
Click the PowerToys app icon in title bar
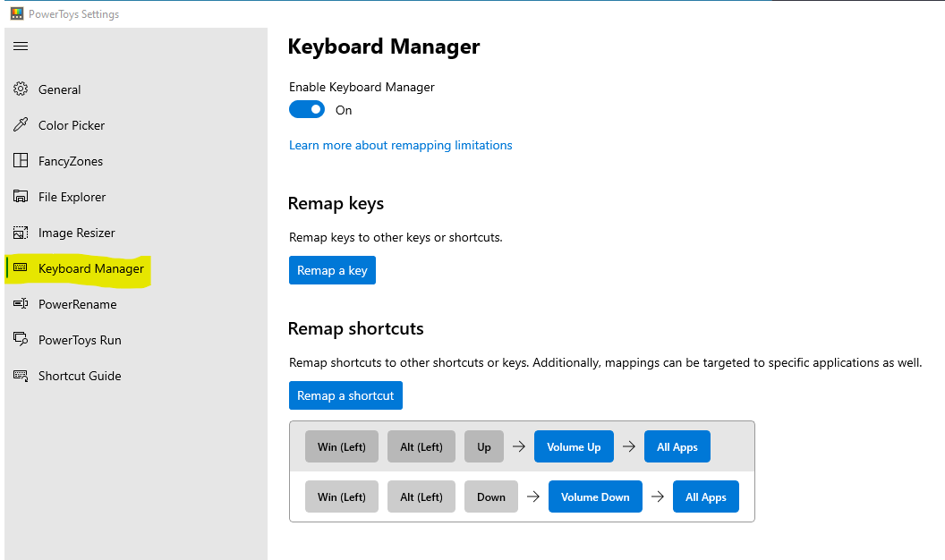(x=17, y=13)
